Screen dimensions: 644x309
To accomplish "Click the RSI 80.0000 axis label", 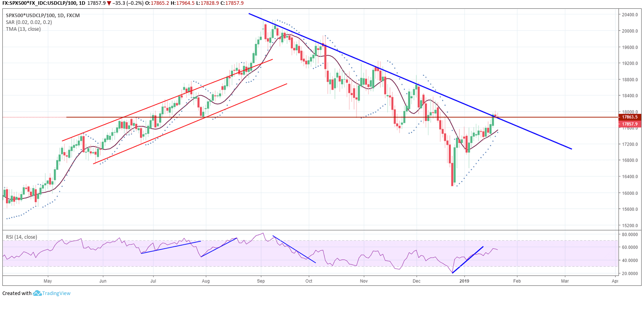I will tap(630, 234).
